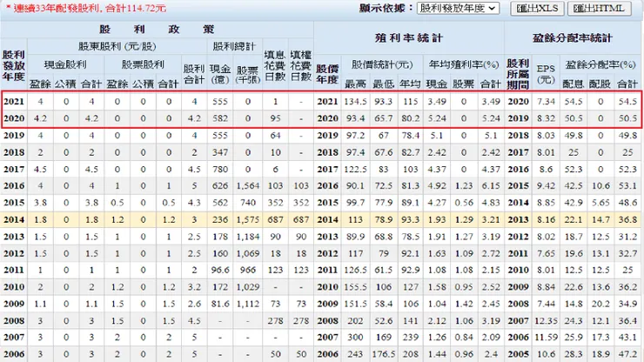Click the 股票 (千張) column header
The height and width of the screenshot is (362, 644).
tap(247, 74)
